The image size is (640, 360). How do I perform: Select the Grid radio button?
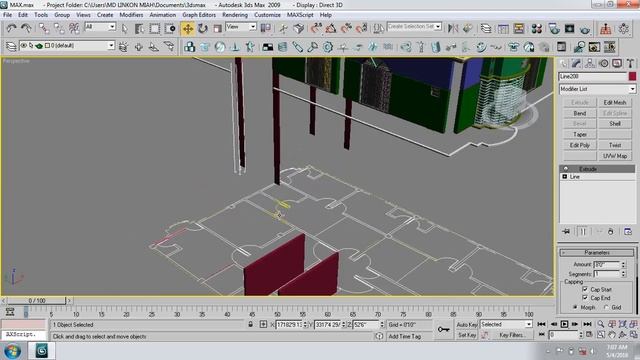pyautogui.click(x=606, y=307)
